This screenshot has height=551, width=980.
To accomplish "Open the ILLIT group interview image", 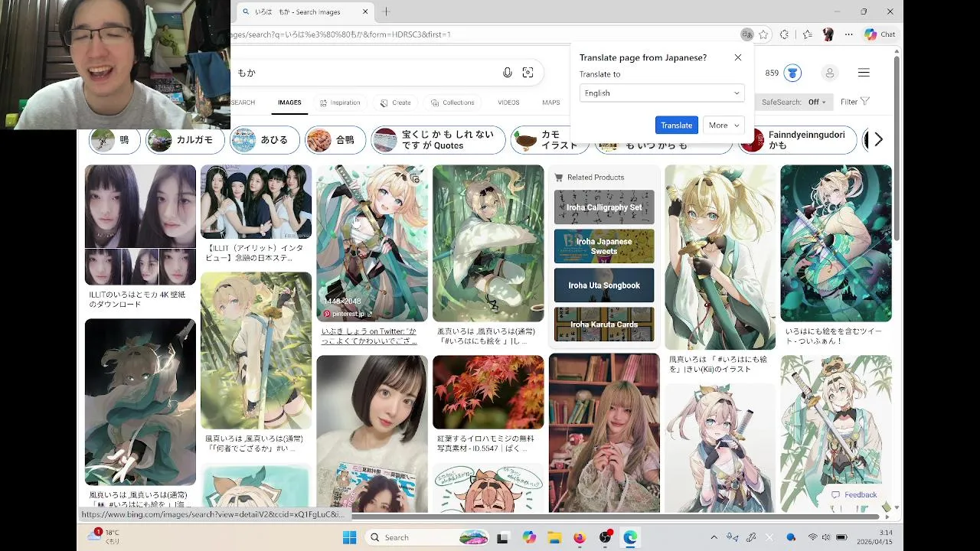I will point(256,202).
